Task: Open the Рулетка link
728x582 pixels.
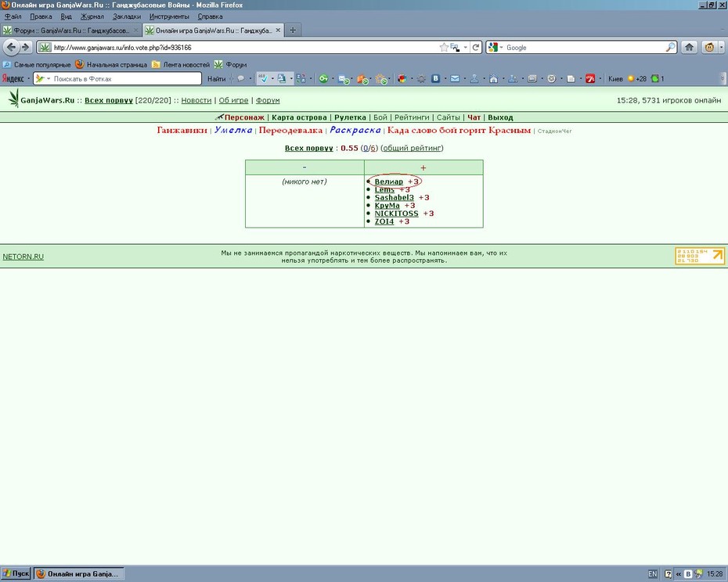Action: (x=350, y=117)
